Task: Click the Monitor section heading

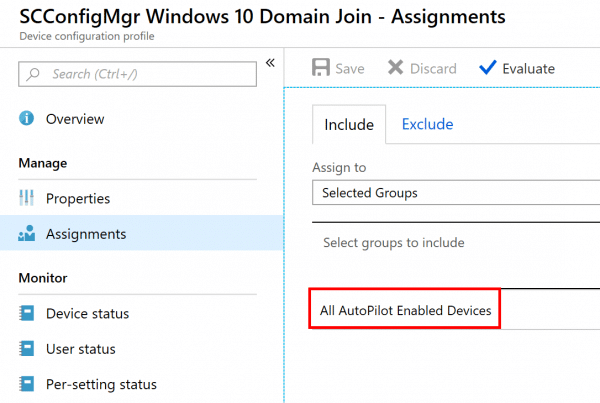Action: pos(43,278)
